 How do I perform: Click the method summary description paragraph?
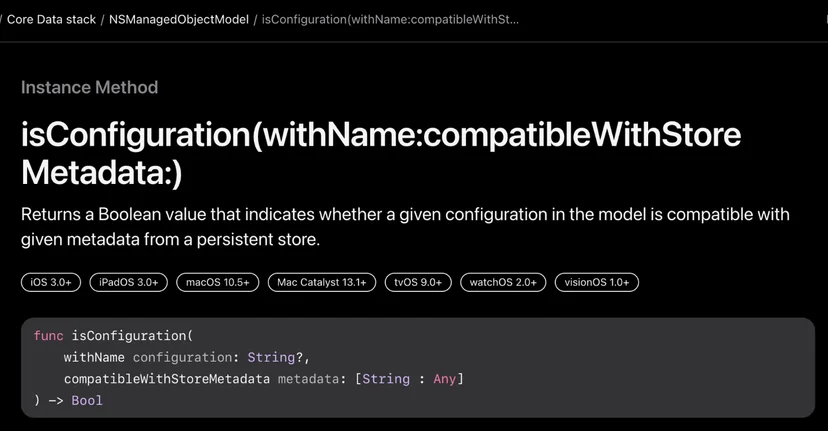coord(405,227)
